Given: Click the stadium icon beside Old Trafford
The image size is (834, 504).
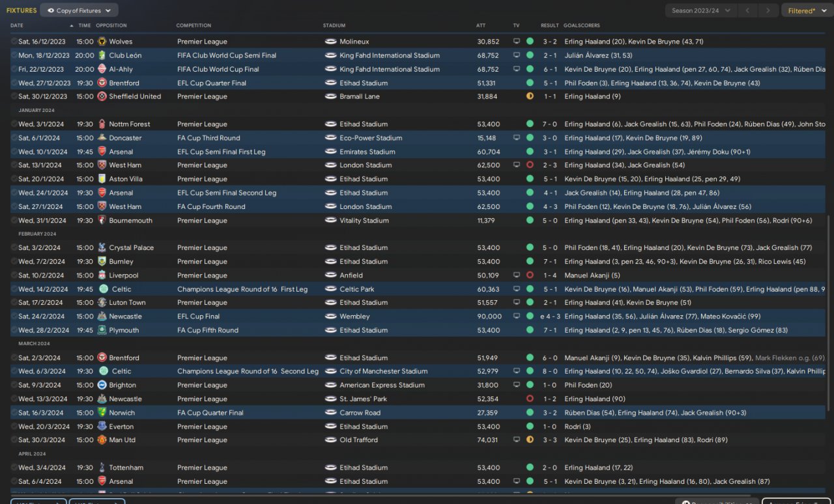Looking at the screenshot, I should click(330, 440).
